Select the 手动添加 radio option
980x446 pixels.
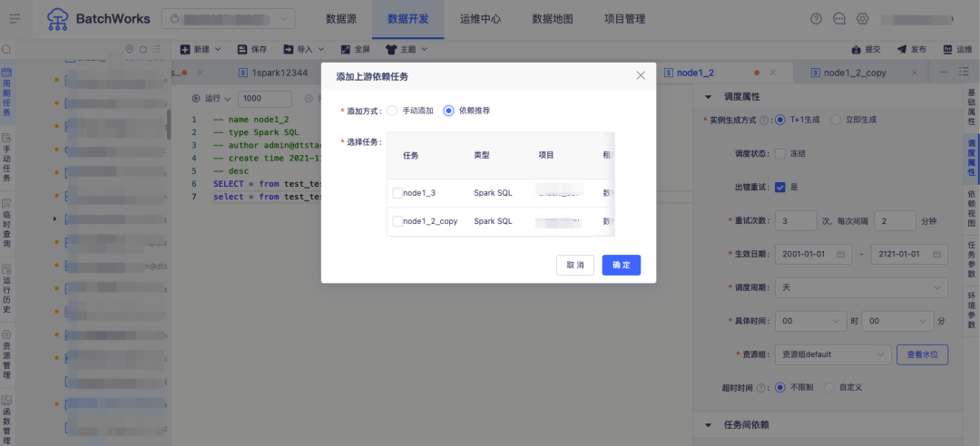(393, 111)
